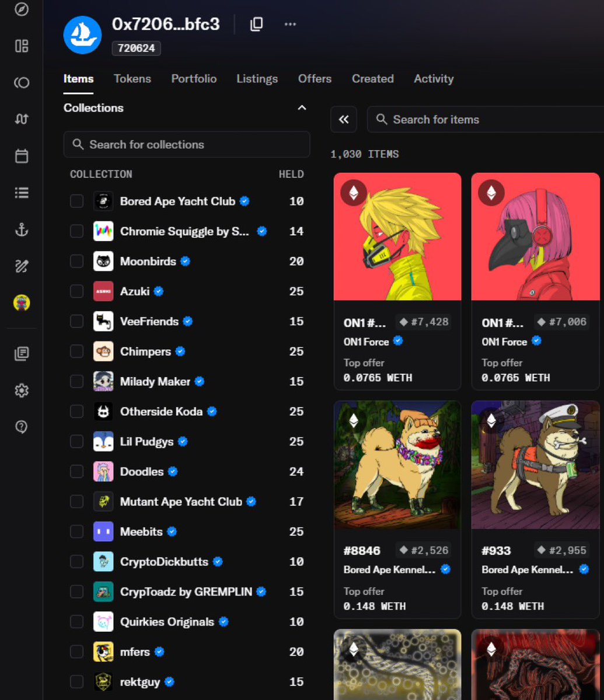Open the Bored Ape Kennel #933 dog image
The height and width of the screenshot is (700, 604).
535,465
